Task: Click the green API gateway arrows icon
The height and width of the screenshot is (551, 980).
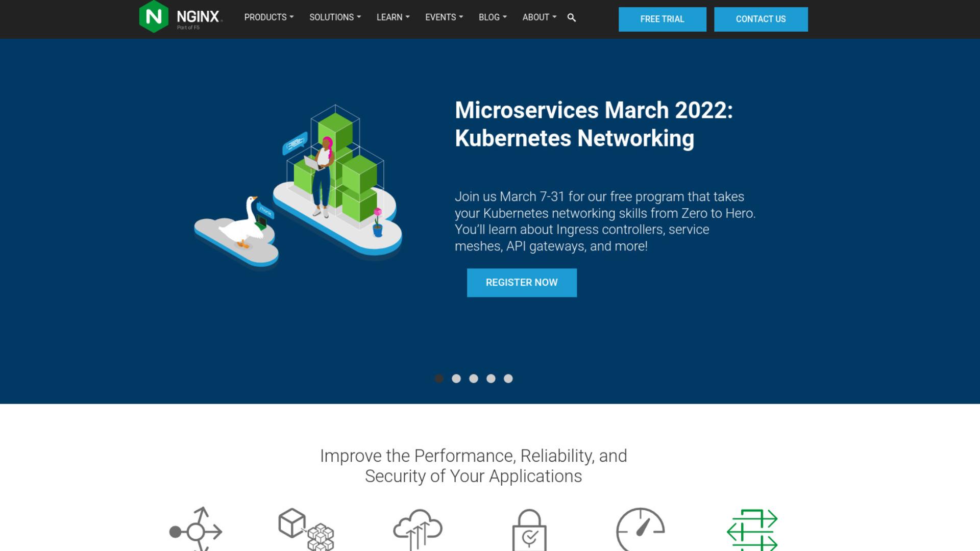Action: click(x=752, y=530)
